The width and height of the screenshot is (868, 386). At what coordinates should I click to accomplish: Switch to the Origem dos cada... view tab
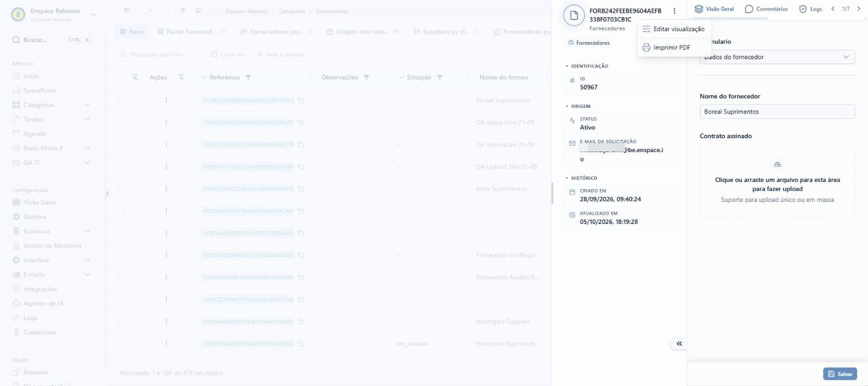pyautogui.click(x=363, y=32)
